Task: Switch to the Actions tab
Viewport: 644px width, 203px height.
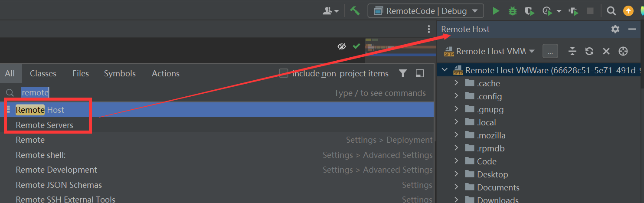Action: click(166, 74)
